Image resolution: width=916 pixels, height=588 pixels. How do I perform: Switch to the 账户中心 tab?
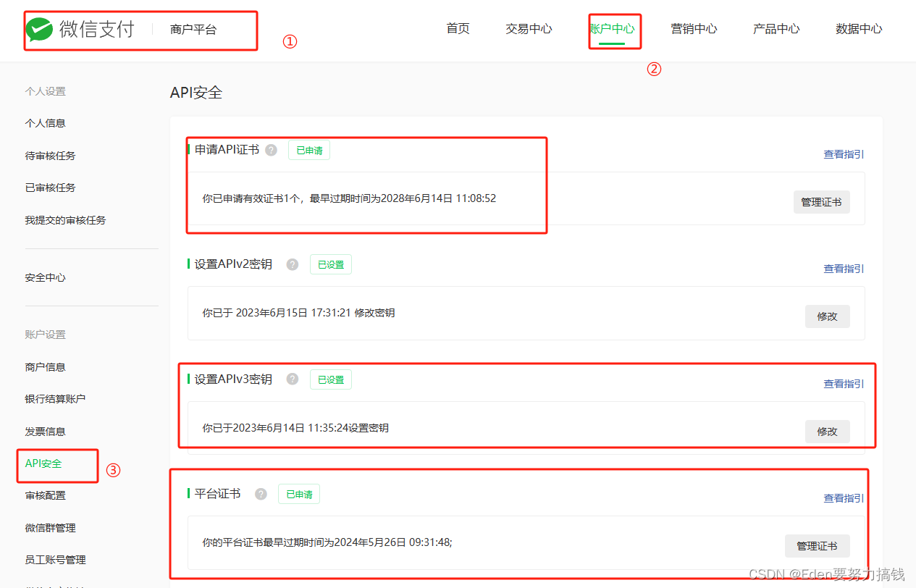pos(614,28)
